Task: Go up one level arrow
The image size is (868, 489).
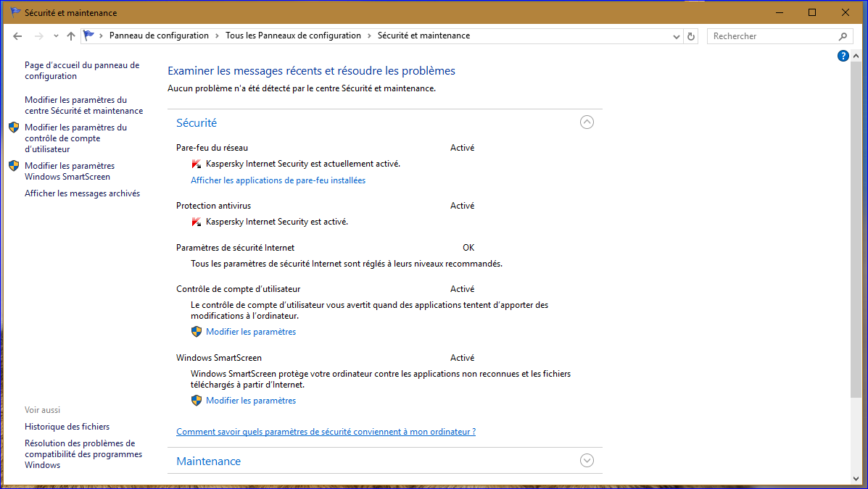Action: coord(71,36)
